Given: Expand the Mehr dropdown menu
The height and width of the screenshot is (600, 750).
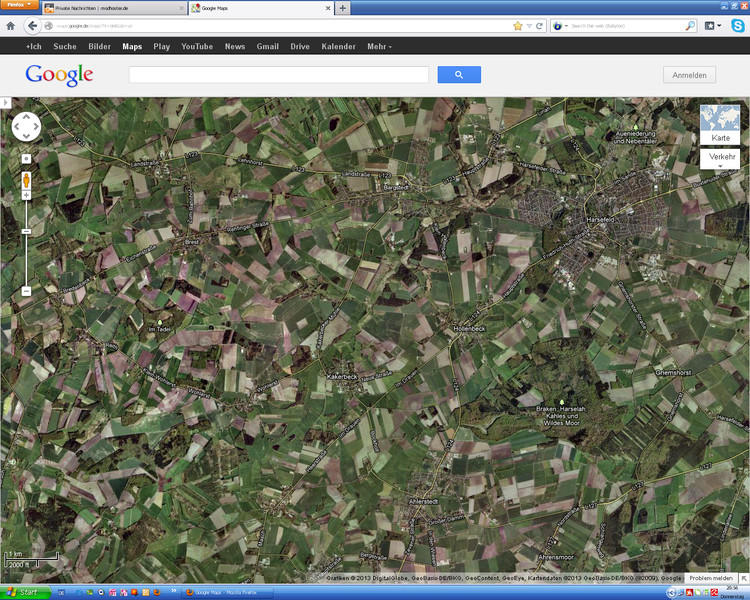Looking at the screenshot, I should [x=379, y=46].
